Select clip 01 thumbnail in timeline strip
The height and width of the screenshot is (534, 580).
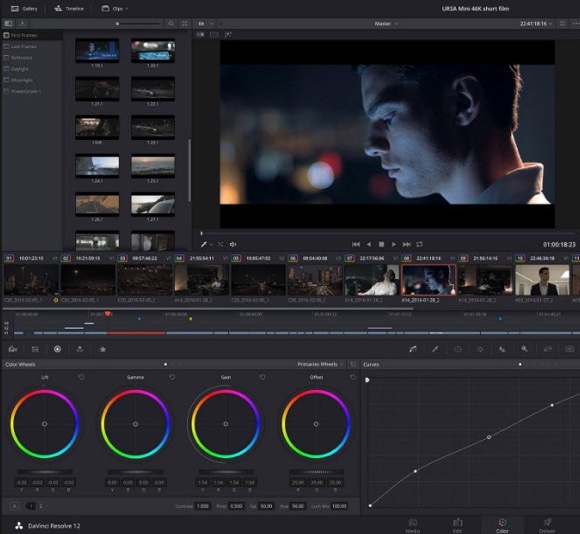click(x=31, y=280)
